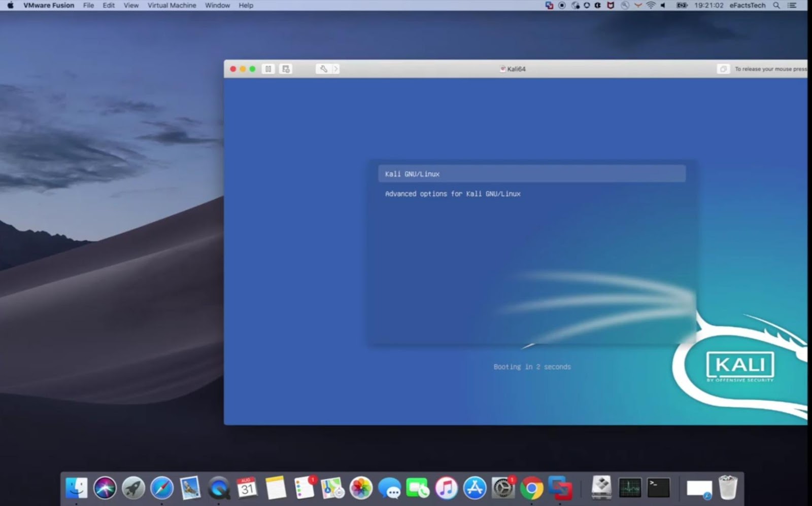Open Safari from the Dock
This screenshot has height=506, width=812.
coord(162,488)
